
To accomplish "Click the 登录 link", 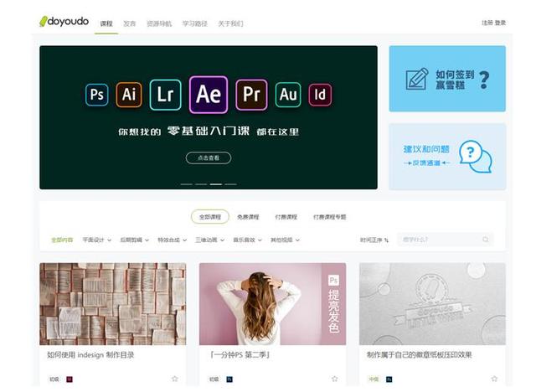I will 500,23.
